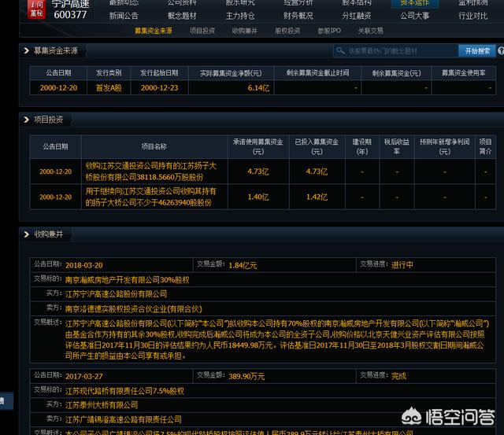Select the 分红融资 tab
This screenshot has width=504, height=435.
pos(356,16)
